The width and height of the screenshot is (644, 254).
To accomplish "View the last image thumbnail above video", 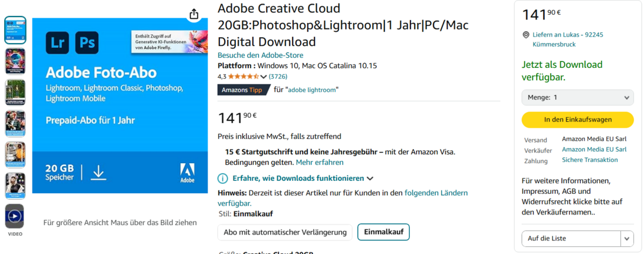I will coord(15,186).
